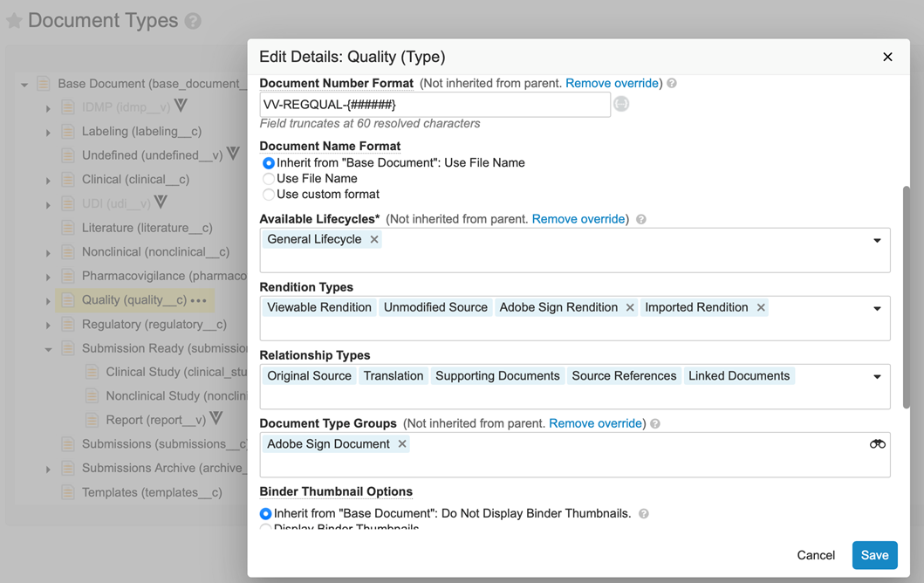Click the binoculars search icon in Document Type Groups
The image size is (924, 583).
[x=876, y=444]
